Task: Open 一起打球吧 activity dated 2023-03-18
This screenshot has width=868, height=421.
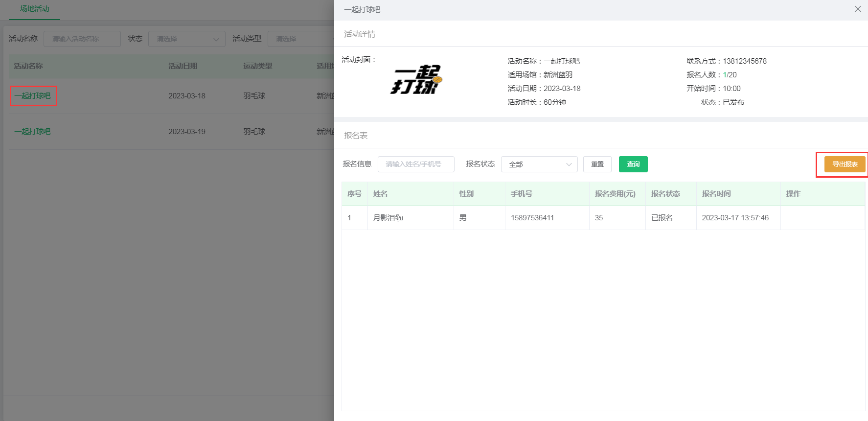Action: tap(33, 96)
